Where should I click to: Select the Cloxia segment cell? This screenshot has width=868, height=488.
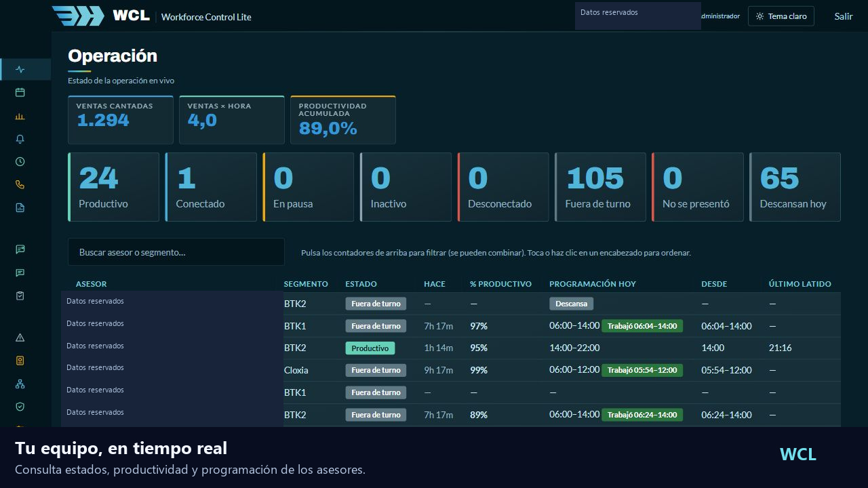pos(296,370)
